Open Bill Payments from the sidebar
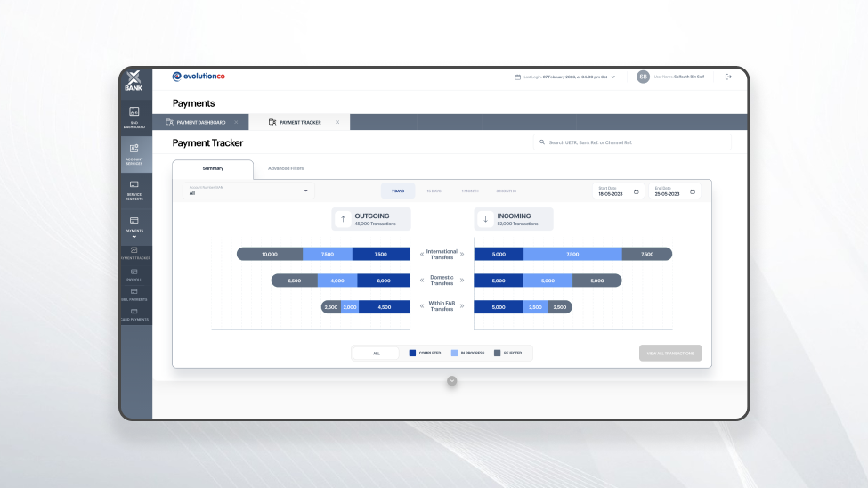The width and height of the screenshot is (868, 488). 134,294
